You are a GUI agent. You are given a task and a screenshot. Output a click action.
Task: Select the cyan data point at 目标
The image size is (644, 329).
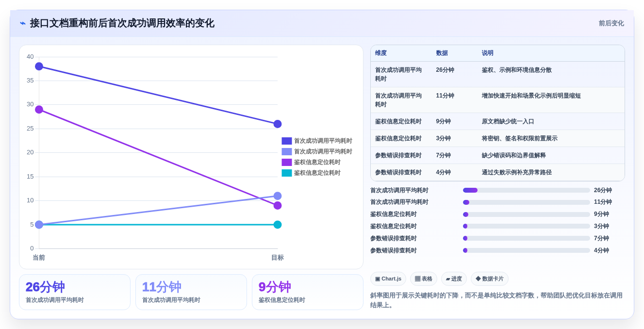(x=278, y=225)
